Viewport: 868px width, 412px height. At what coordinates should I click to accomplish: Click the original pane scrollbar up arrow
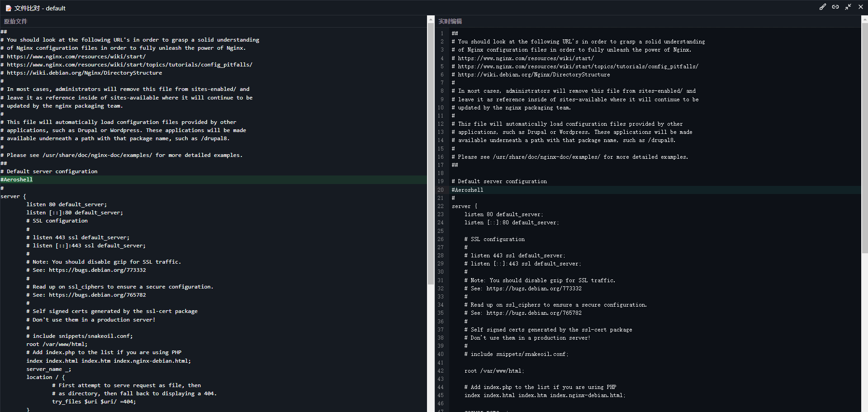(x=431, y=19)
